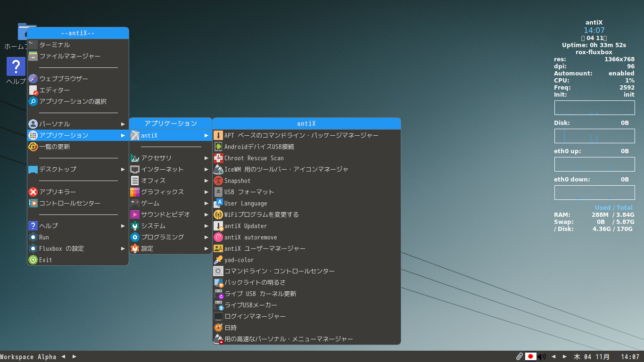Image resolution: width=644 pixels, height=362 pixels.
Task: Click the ヘルプ question mark desktop icon
Action: pos(16,66)
